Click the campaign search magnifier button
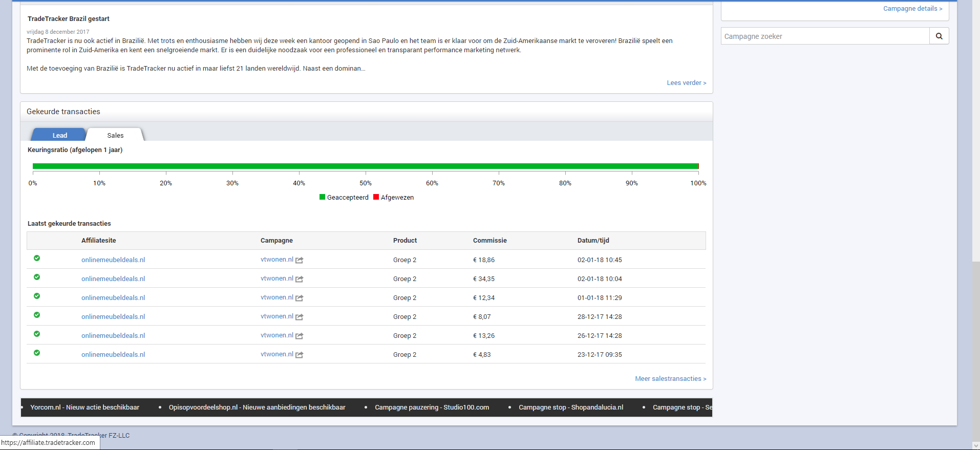 coord(939,36)
